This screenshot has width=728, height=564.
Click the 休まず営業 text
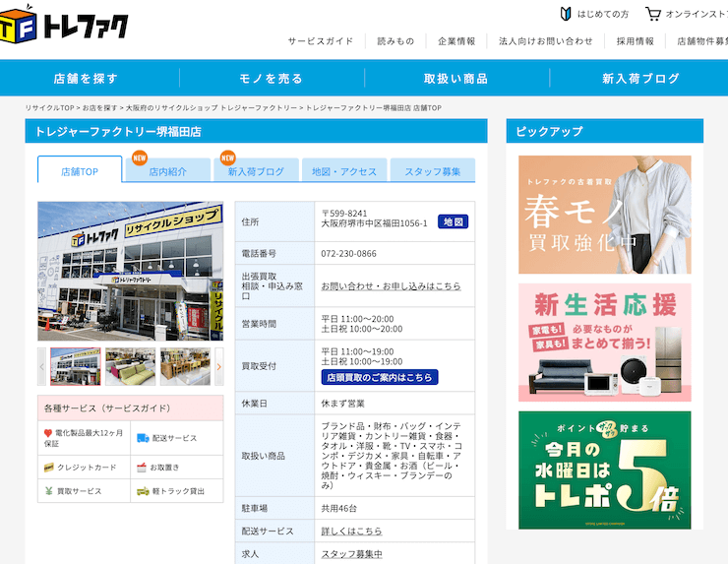point(342,404)
